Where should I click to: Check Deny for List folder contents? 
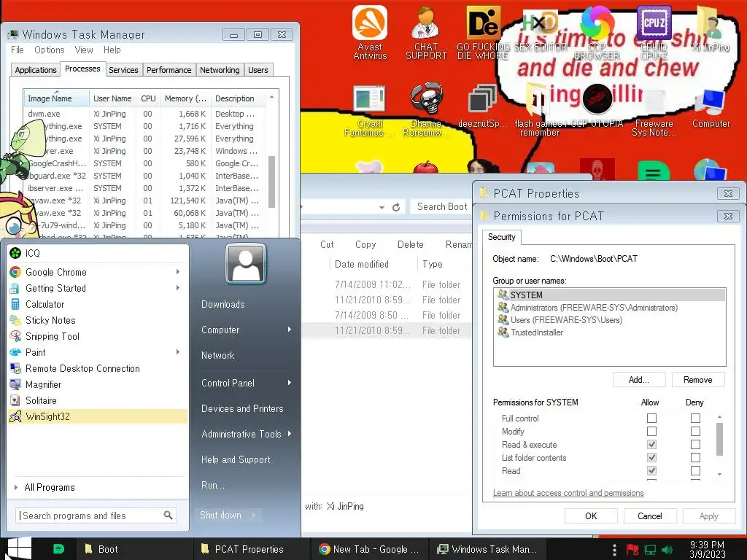point(695,458)
